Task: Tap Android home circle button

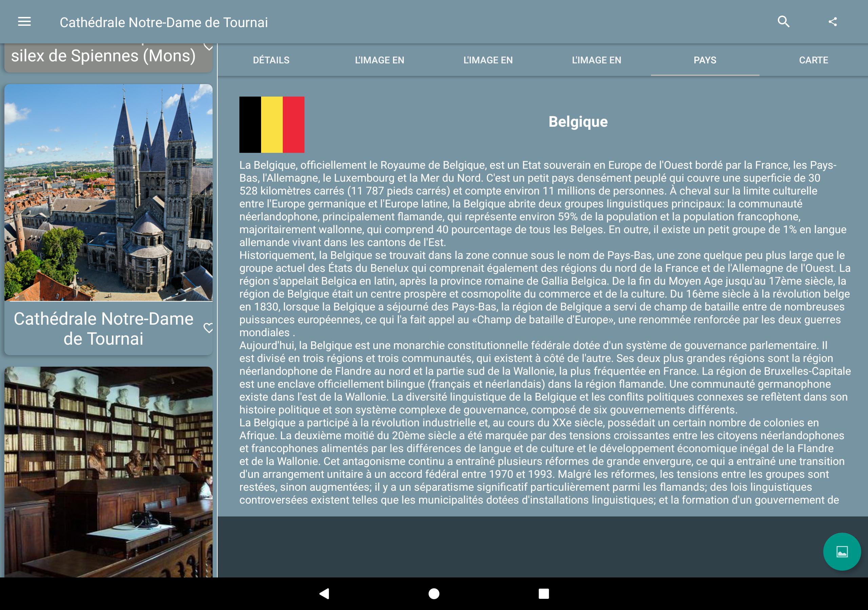Action: [x=434, y=594]
